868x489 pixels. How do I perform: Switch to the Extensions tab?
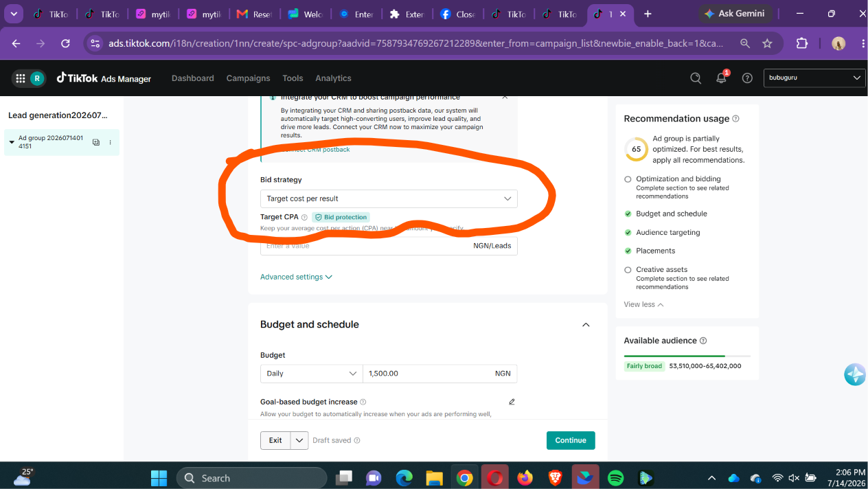[406, 14]
